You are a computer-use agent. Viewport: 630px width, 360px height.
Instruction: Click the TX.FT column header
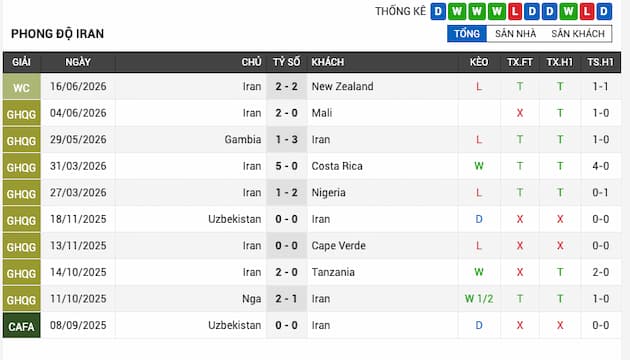(520, 62)
